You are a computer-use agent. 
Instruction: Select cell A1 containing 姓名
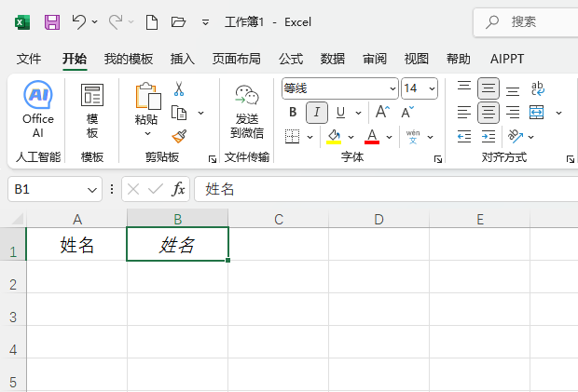76,244
